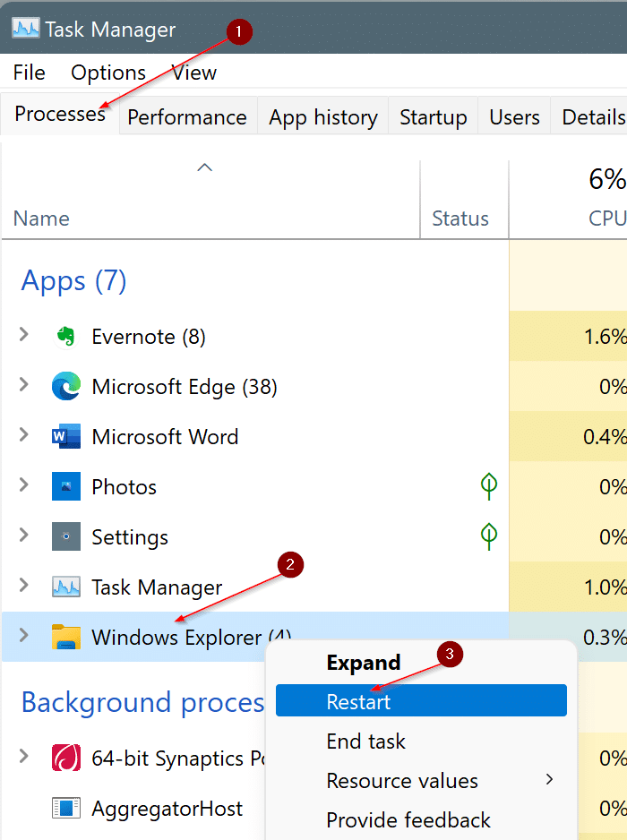This screenshot has height=840, width=627.
Task: Open the Options menu
Action: [x=107, y=73]
